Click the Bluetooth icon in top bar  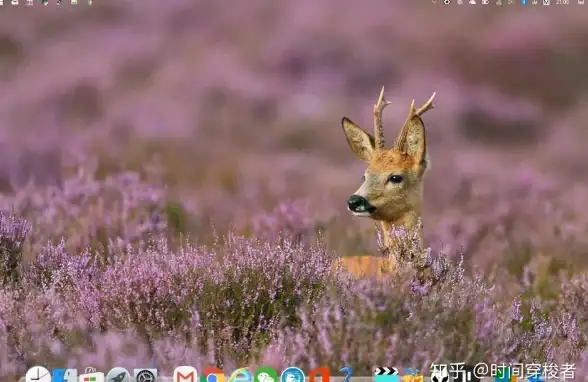[524, 2]
